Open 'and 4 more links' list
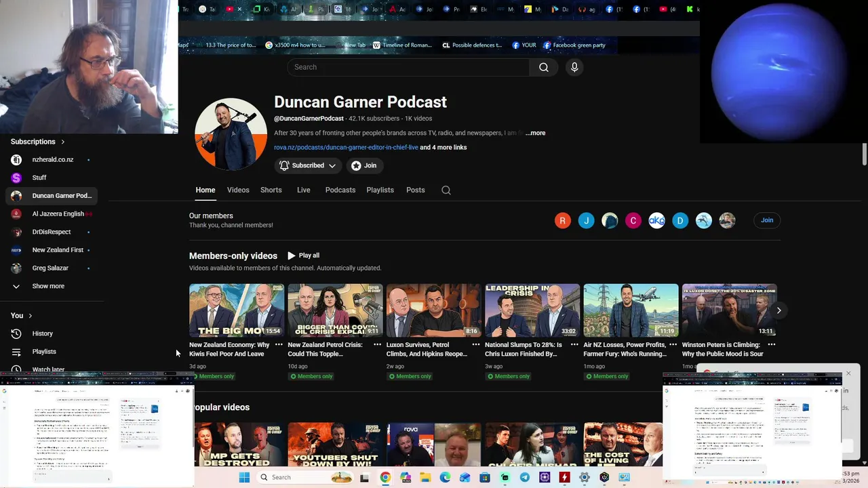 (443, 148)
